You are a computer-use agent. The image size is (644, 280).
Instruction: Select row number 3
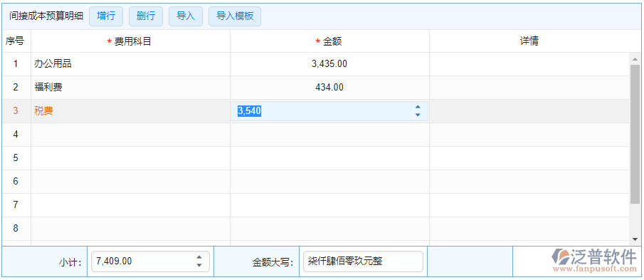pyautogui.click(x=16, y=111)
